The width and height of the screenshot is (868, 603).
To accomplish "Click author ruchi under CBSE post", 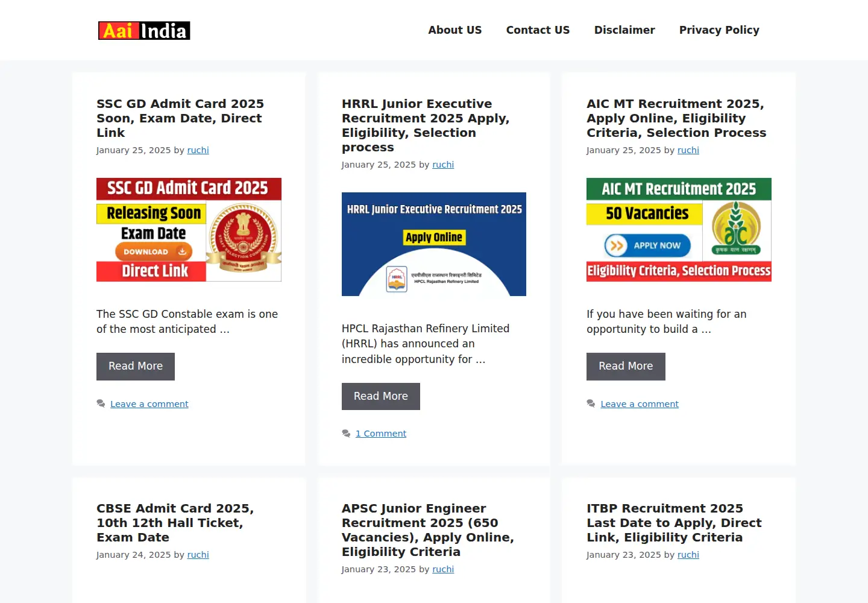I will pyautogui.click(x=198, y=555).
